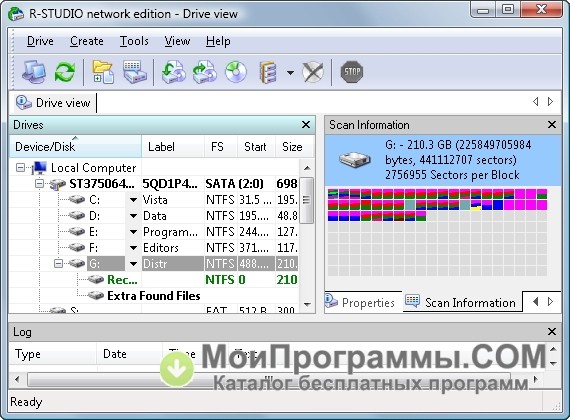Click tab scroll right arrow near Scan Information tab

[x=550, y=301]
